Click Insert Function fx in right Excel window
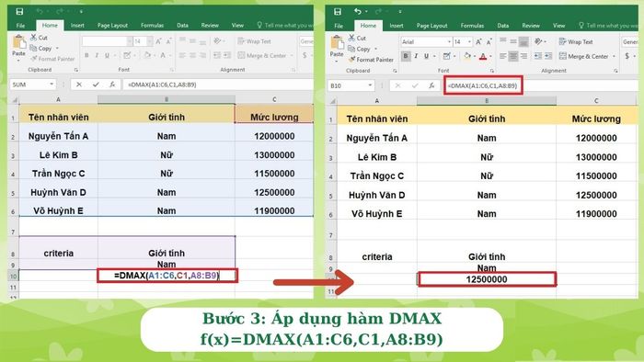This screenshot has height=362, width=644. (x=431, y=85)
